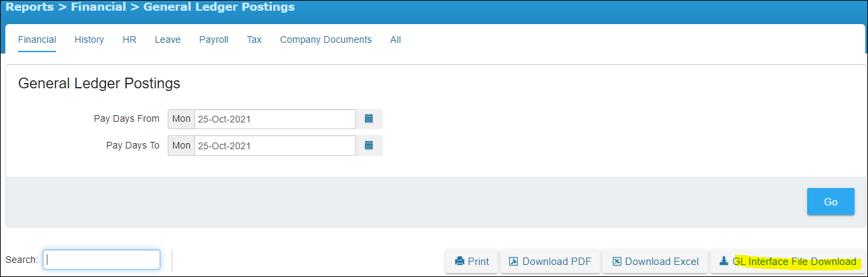Click the blue Go button
The height and width of the screenshot is (277, 868).
[831, 201]
